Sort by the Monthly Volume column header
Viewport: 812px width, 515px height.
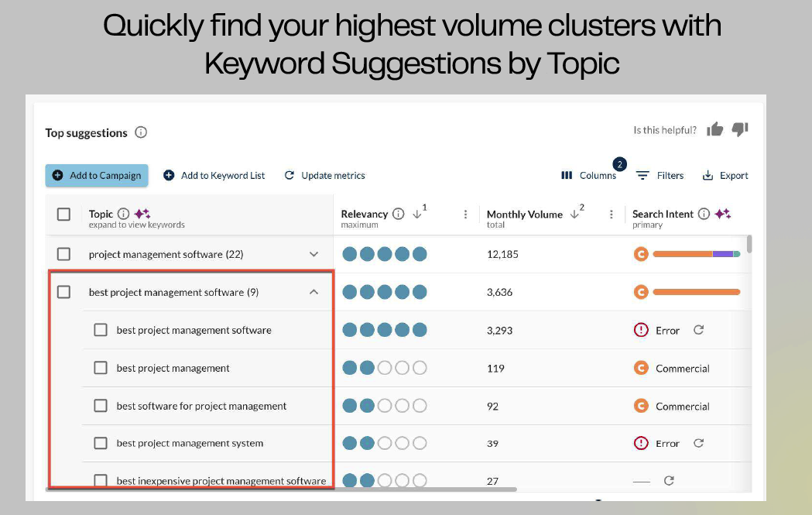[524, 215]
